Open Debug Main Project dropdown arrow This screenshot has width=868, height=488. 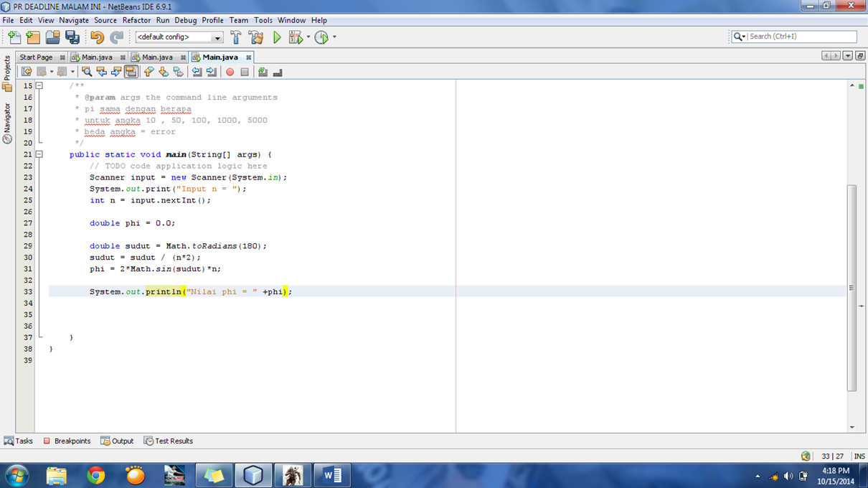pyautogui.click(x=308, y=37)
